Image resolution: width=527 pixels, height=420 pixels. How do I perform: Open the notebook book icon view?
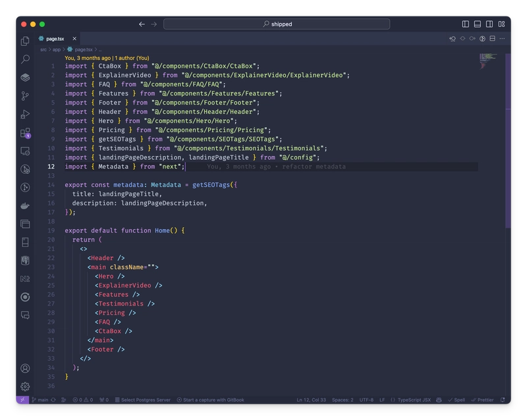point(25,242)
